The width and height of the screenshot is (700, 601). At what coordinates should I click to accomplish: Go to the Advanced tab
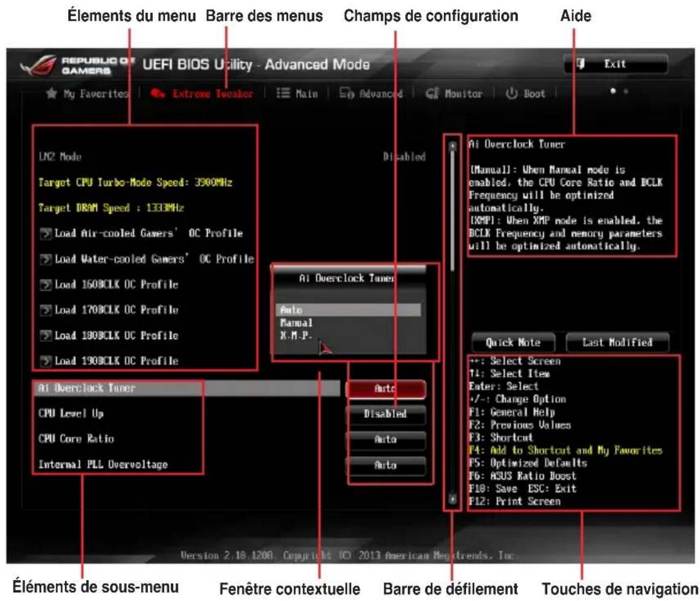tap(371, 93)
